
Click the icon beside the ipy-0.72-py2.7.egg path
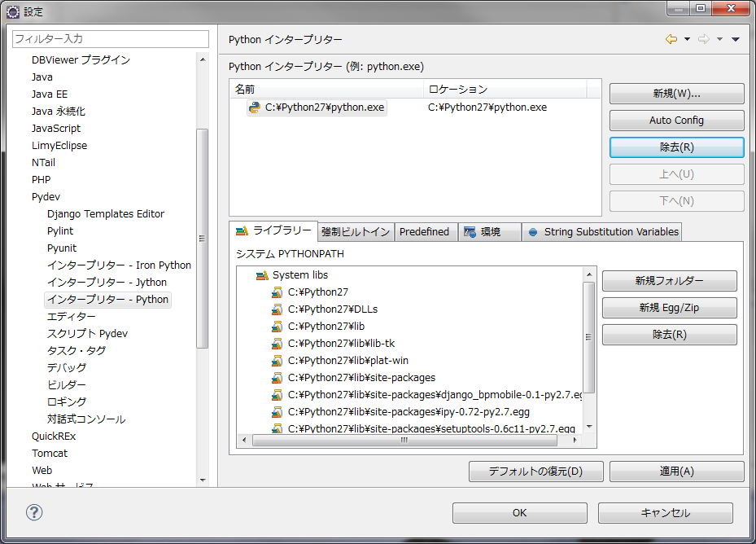(277, 412)
